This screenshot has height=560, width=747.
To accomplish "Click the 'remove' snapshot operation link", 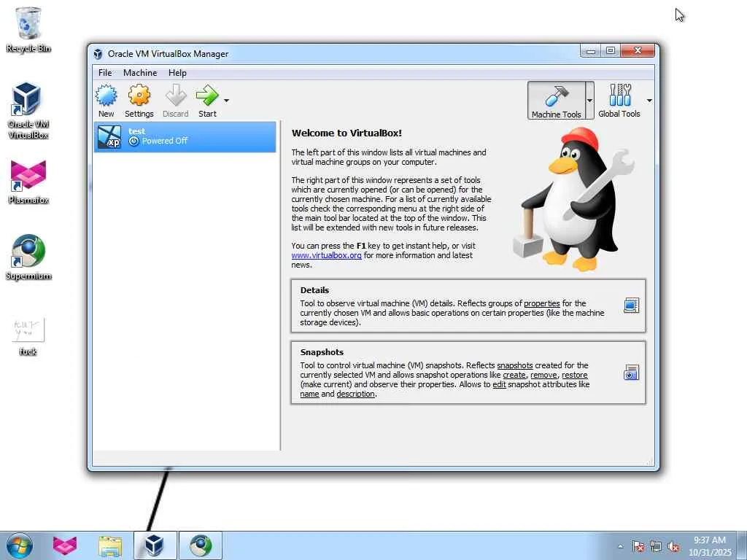I will tap(543, 375).
